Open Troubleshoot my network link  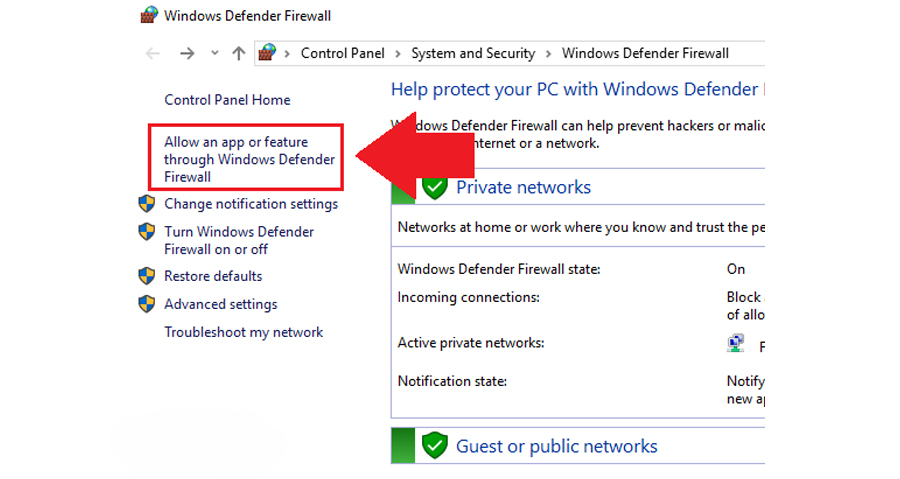click(x=243, y=332)
